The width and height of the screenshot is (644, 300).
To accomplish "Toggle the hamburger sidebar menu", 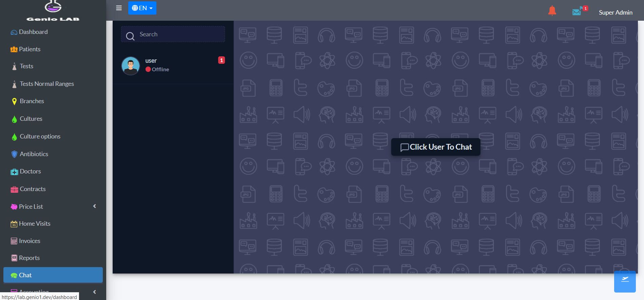I will point(119,8).
